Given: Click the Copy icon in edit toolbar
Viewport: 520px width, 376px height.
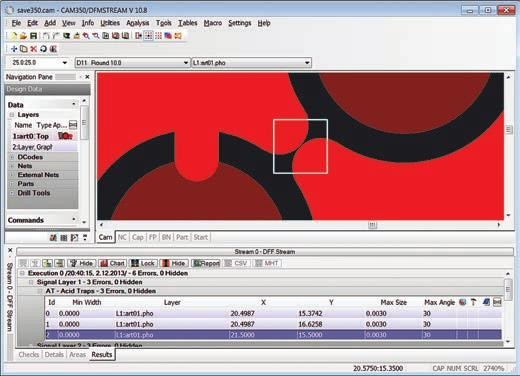Looking at the screenshot, I should pyautogui.click(x=24, y=49).
